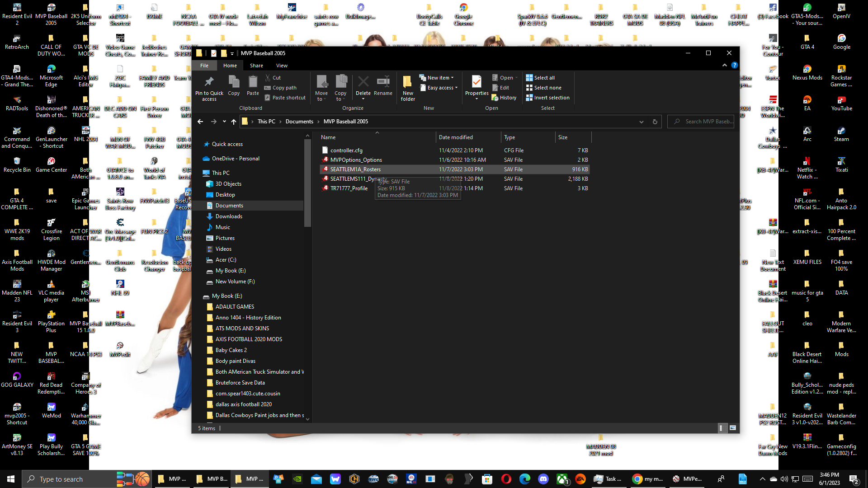Click the Copy ribbon icon
The image size is (868, 488).
point(234,85)
